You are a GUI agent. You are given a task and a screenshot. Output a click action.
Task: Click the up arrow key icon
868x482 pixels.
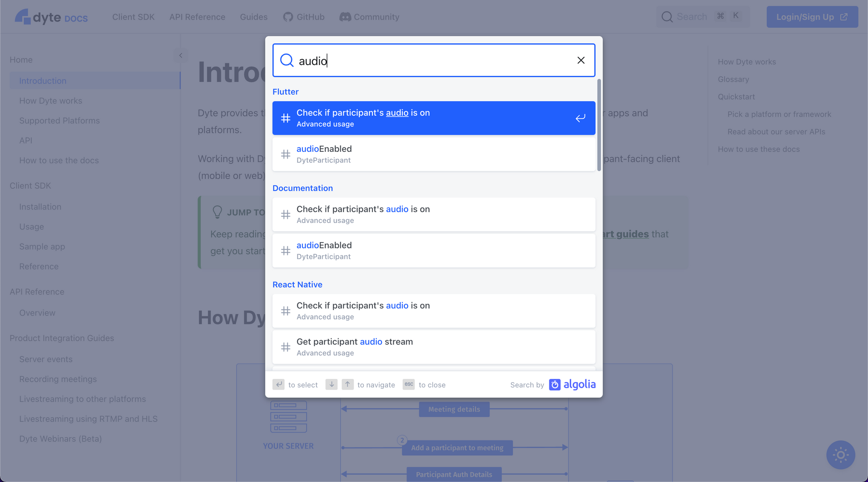(348, 384)
